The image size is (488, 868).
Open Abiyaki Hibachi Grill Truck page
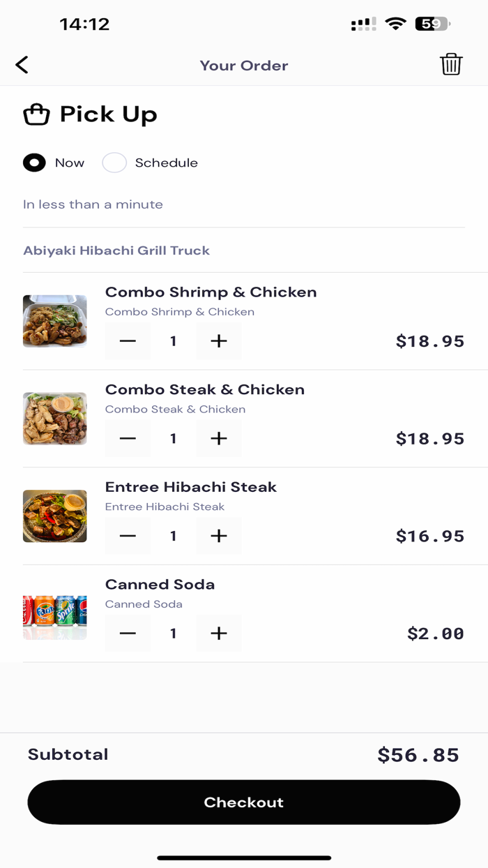click(x=116, y=250)
